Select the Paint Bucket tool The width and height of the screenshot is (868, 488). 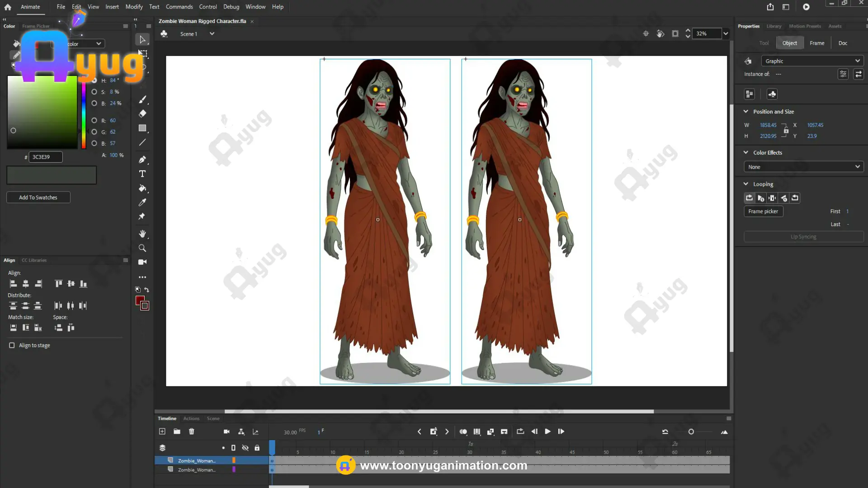coord(142,188)
